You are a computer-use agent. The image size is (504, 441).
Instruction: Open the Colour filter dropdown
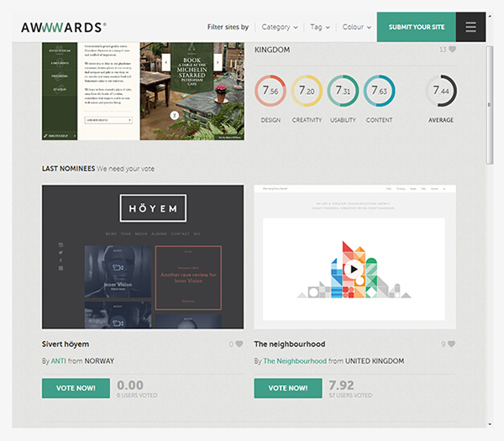357,27
